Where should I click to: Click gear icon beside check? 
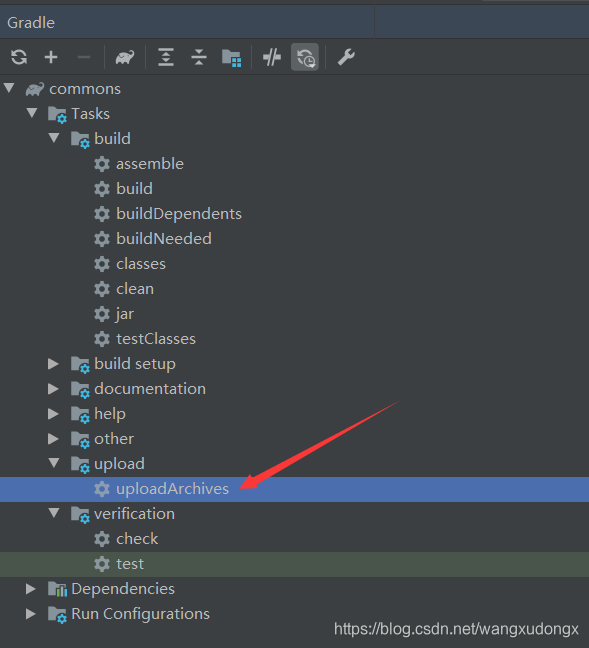click(x=102, y=539)
